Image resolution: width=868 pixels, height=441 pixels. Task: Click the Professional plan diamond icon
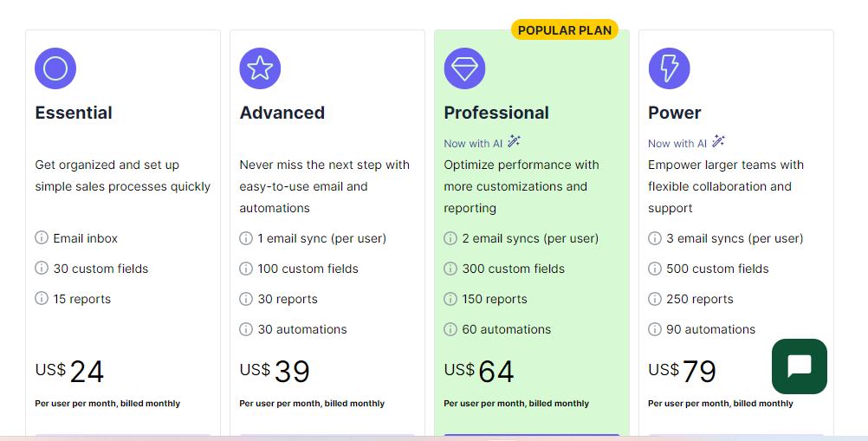tap(464, 68)
